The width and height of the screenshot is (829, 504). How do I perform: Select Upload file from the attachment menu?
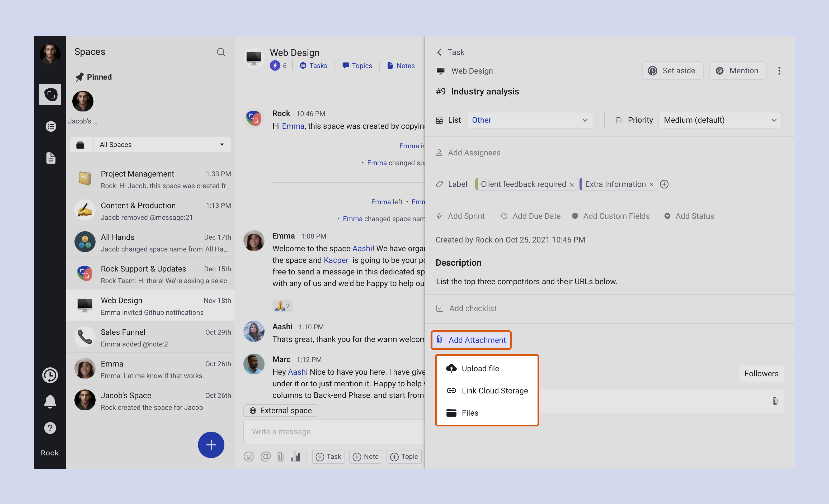pos(480,369)
